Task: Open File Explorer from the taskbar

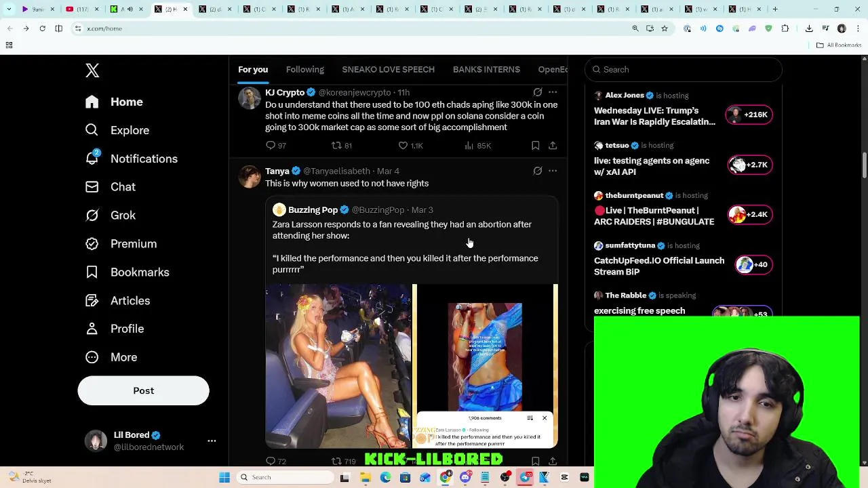Action: tap(366, 477)
